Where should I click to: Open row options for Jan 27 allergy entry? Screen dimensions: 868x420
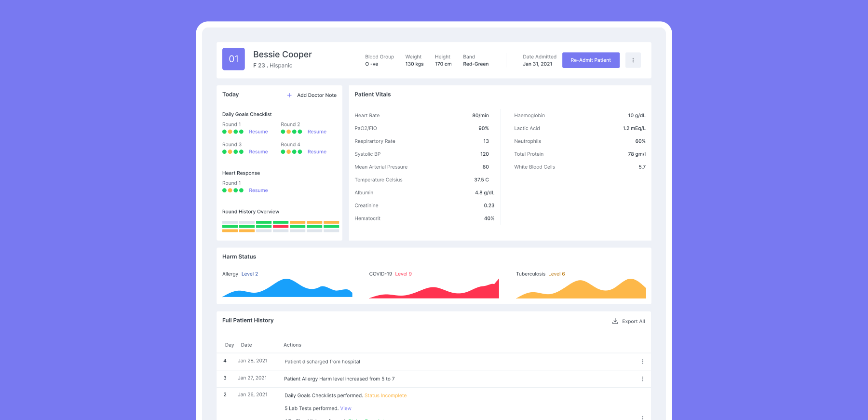coord(642,379)
